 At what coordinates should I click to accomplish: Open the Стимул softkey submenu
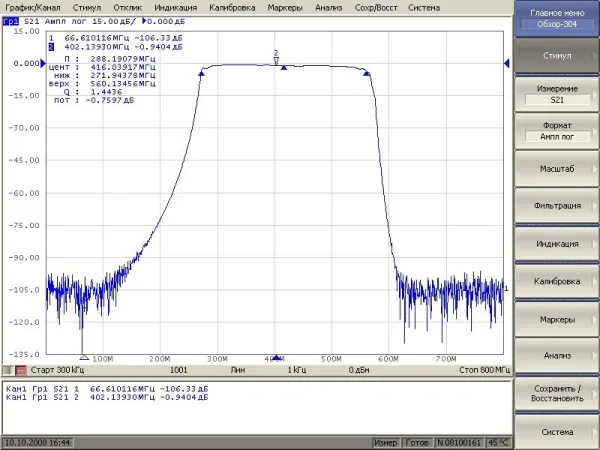[x=556, y=57]
